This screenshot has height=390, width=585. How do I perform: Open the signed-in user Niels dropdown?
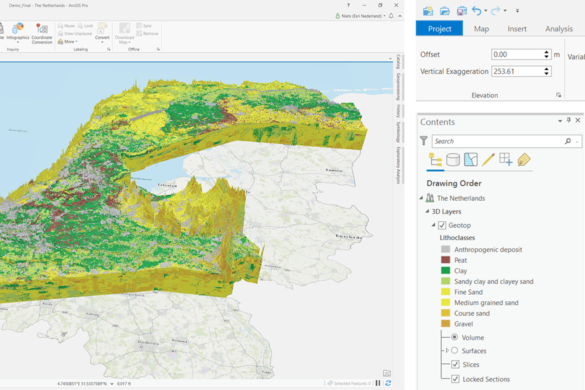click(360, 16)
